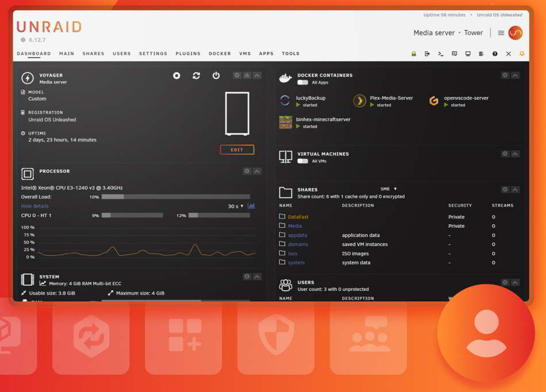
Task: Open the Docker tab
Action: pos(220,53)
